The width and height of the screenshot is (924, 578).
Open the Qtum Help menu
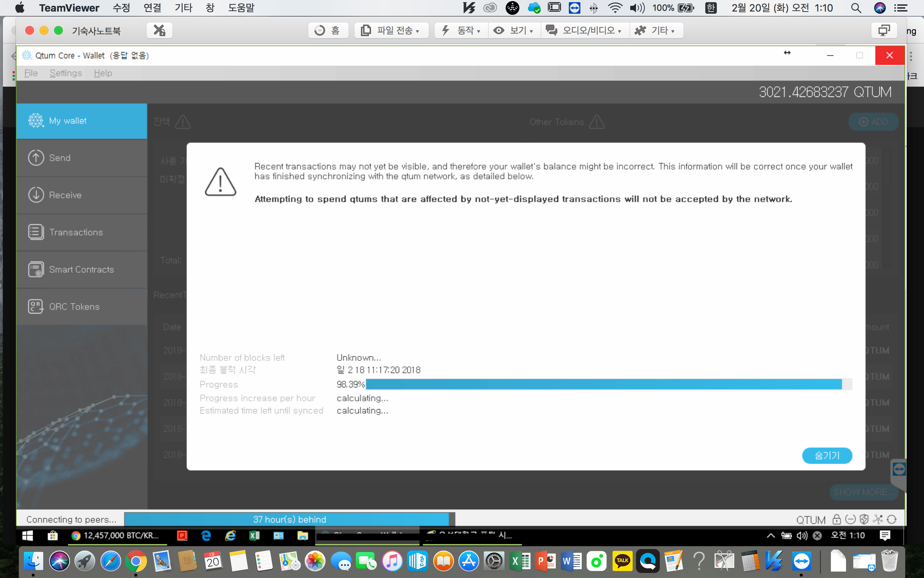(x=103, y=73)
